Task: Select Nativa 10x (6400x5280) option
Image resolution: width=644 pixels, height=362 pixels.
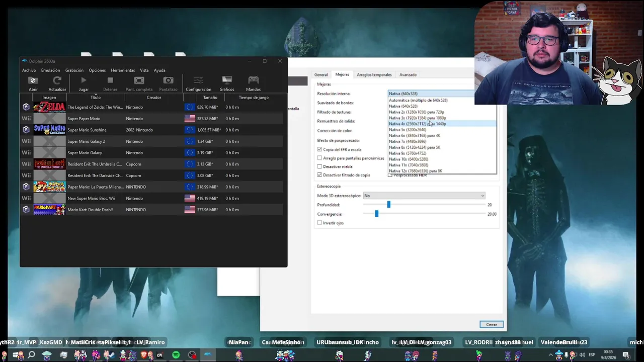Action: coord(442,159)
